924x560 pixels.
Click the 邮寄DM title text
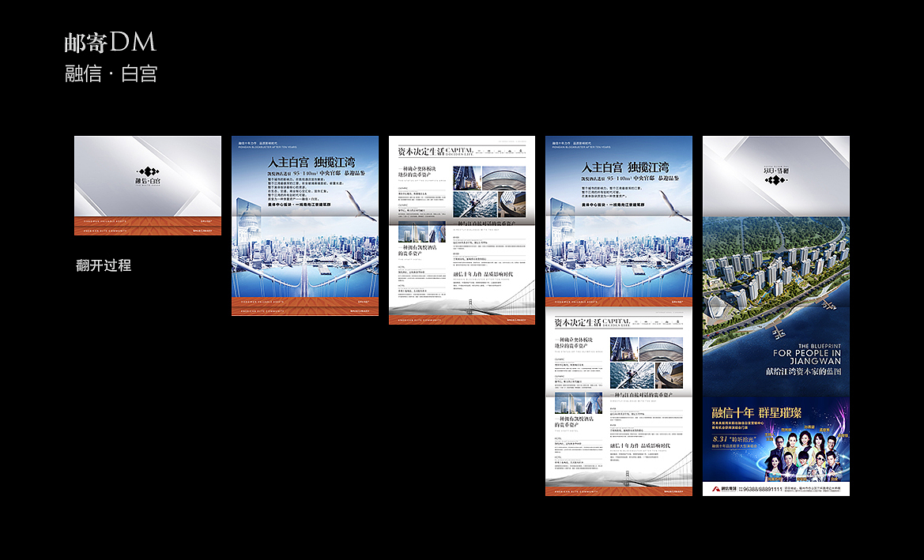click(x=110, y=43)
